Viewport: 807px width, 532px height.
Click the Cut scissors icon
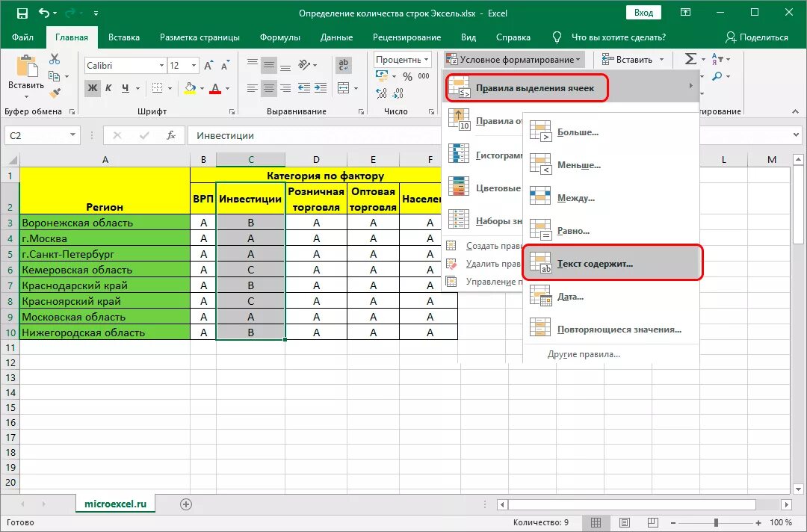(x=55, y=59)
